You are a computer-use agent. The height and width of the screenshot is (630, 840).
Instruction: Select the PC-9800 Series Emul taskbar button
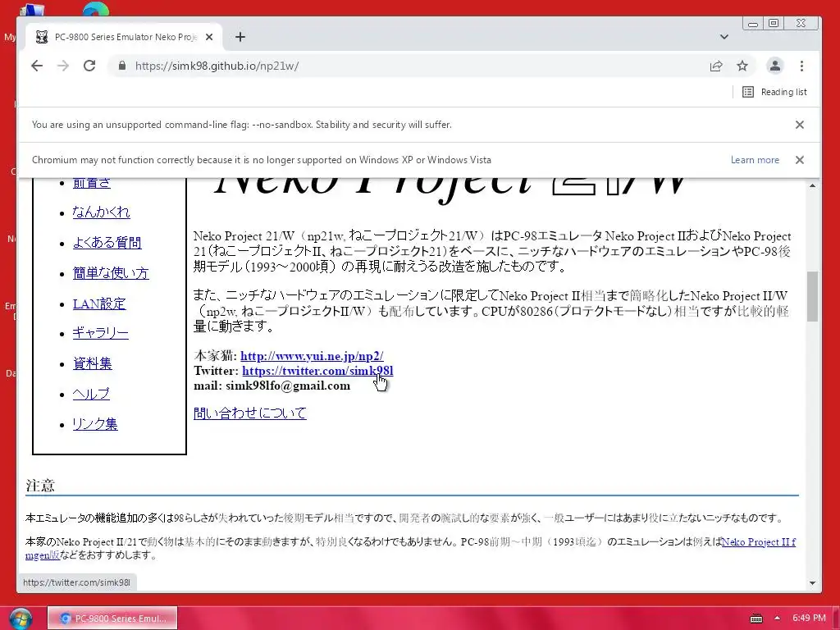coord(112,619)
